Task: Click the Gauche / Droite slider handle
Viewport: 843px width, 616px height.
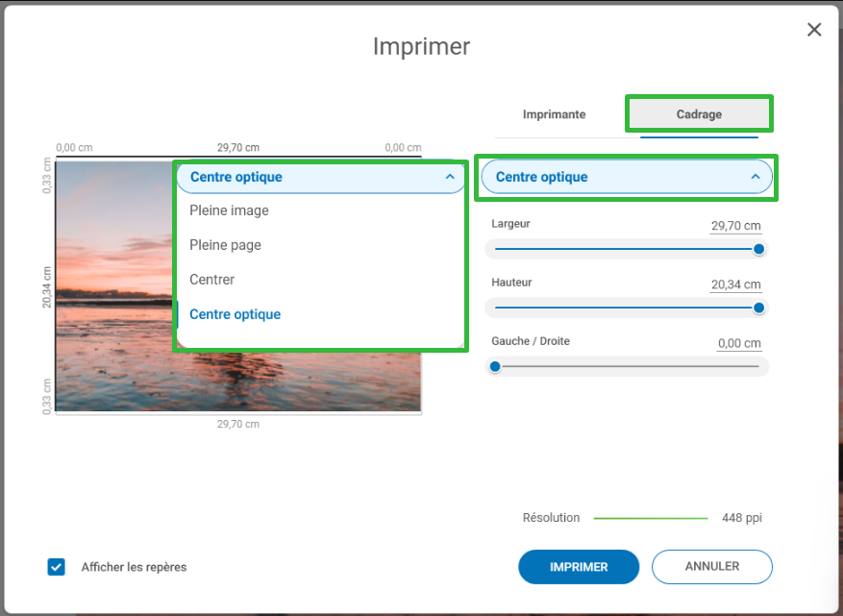Action: pyautogui.click(x=495, y=366)
